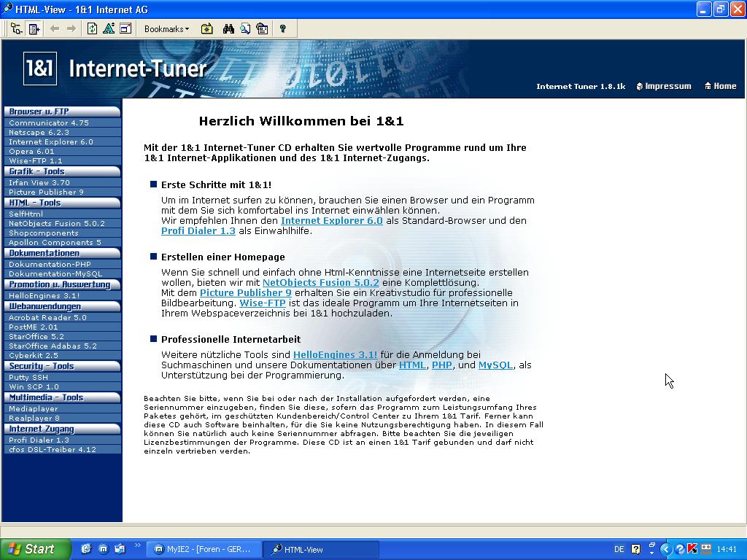Click the grayed forward arrow in toolbar
The height and width of the screenshot is (560, 747).
[71, 29]
